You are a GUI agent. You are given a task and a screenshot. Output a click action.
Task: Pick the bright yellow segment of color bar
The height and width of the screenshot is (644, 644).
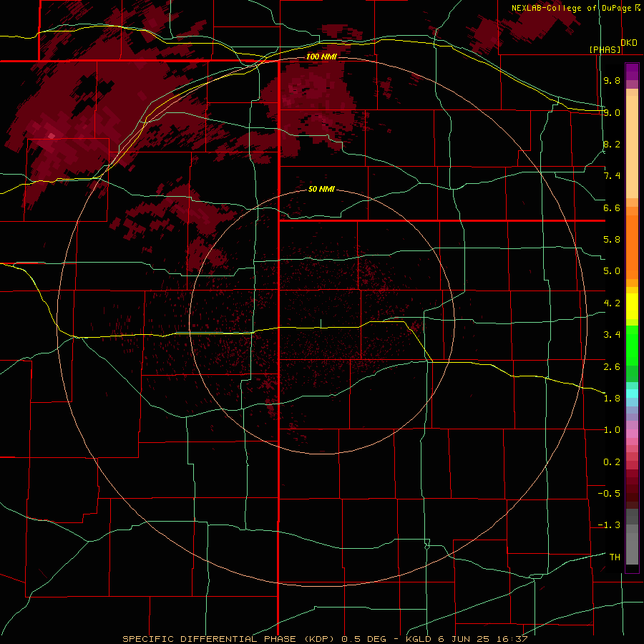click(632, 306)
